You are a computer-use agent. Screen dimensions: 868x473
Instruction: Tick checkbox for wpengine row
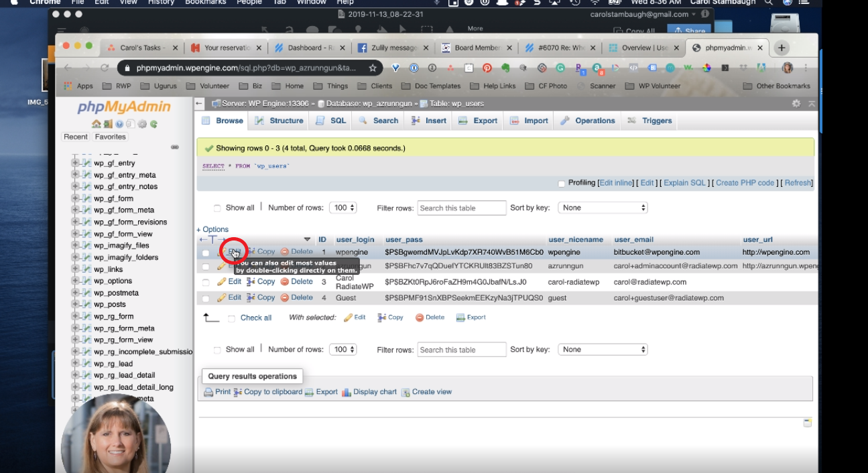(206, 253)
